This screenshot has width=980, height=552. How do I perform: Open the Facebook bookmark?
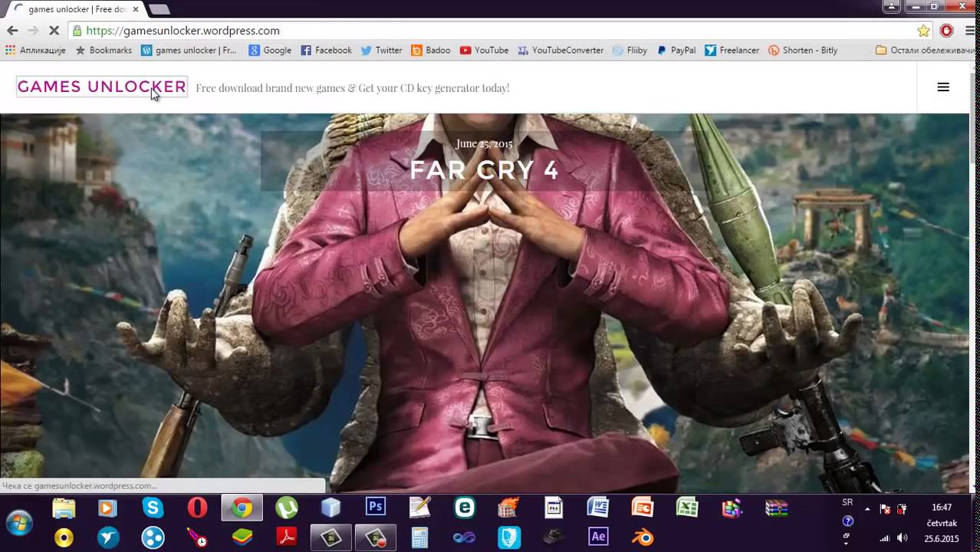pyautogui.click(x=326, y=51)
